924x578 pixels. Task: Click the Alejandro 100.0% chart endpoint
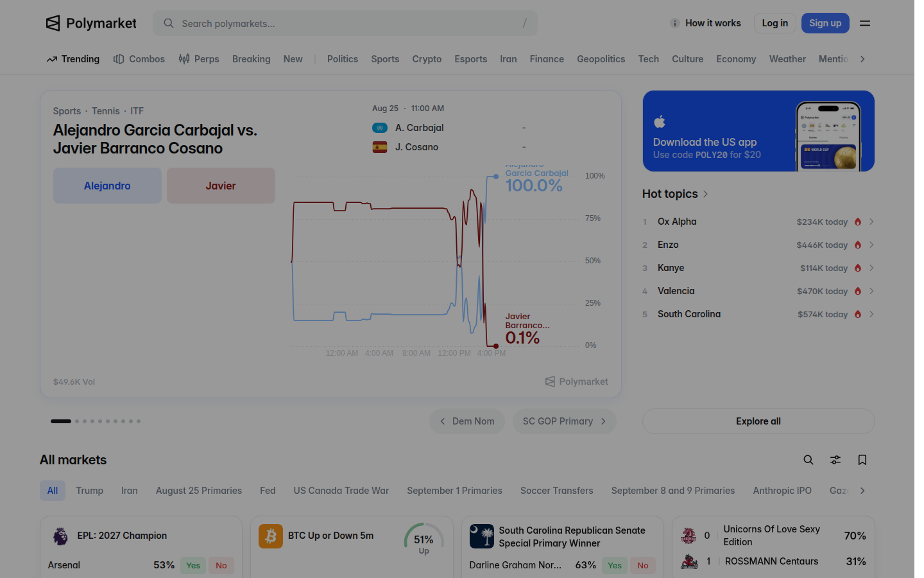pos(496,177)
